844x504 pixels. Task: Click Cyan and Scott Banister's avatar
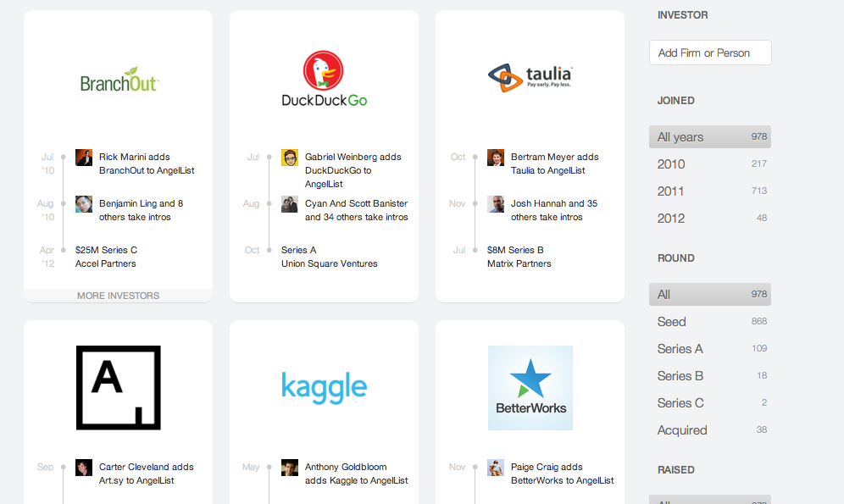tap(290, 204)
